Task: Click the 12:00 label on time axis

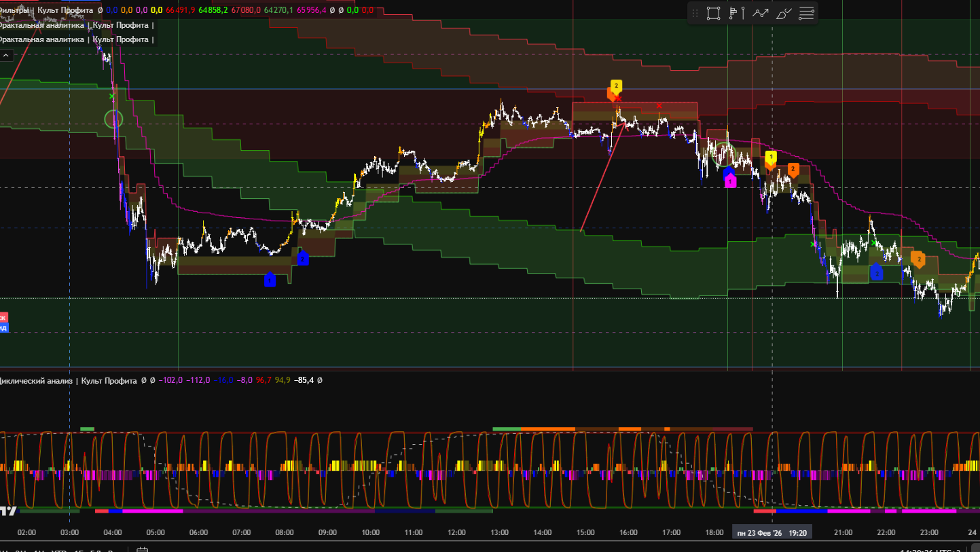Action: pos(456,533)
